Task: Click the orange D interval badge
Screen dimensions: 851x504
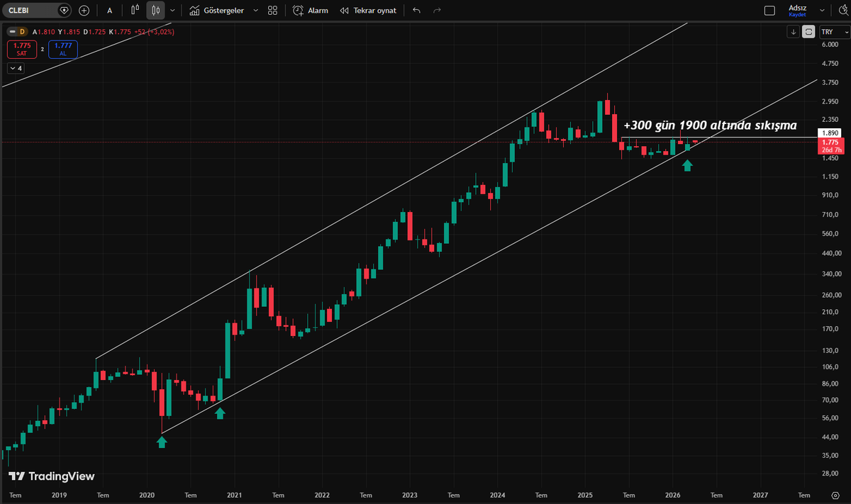Action: pos(23,32)
